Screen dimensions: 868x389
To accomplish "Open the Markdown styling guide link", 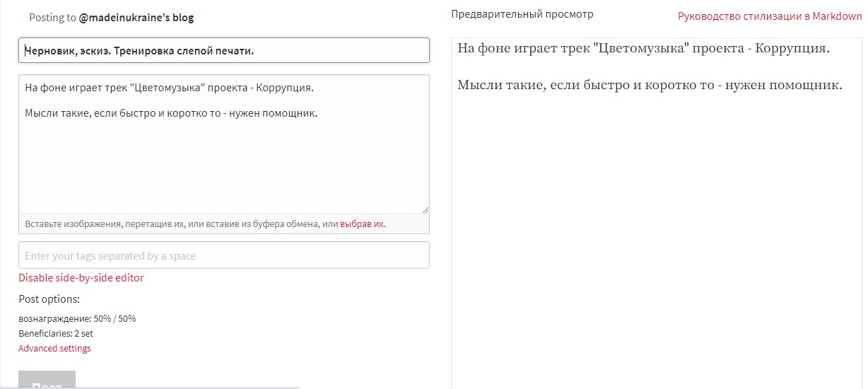I will pos(770,16).
